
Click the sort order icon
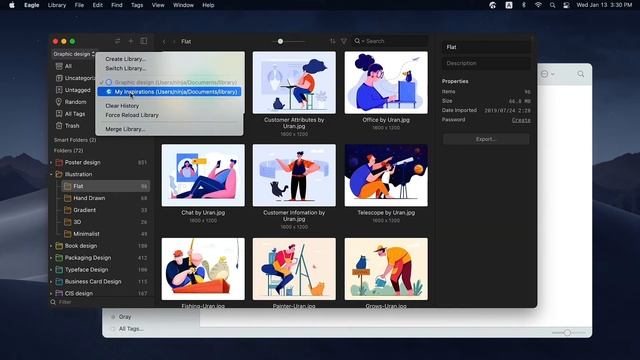[x=333, y=41]
